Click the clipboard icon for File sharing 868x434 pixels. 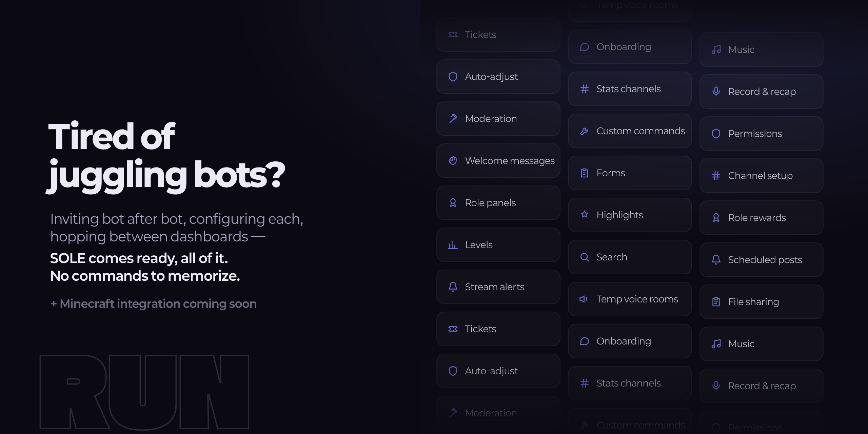(716, 302)
